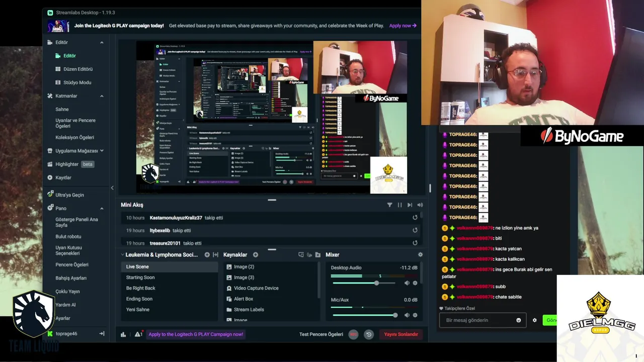Replay the Itybexelib follow alert
The image size is (644, 362).
415,230
